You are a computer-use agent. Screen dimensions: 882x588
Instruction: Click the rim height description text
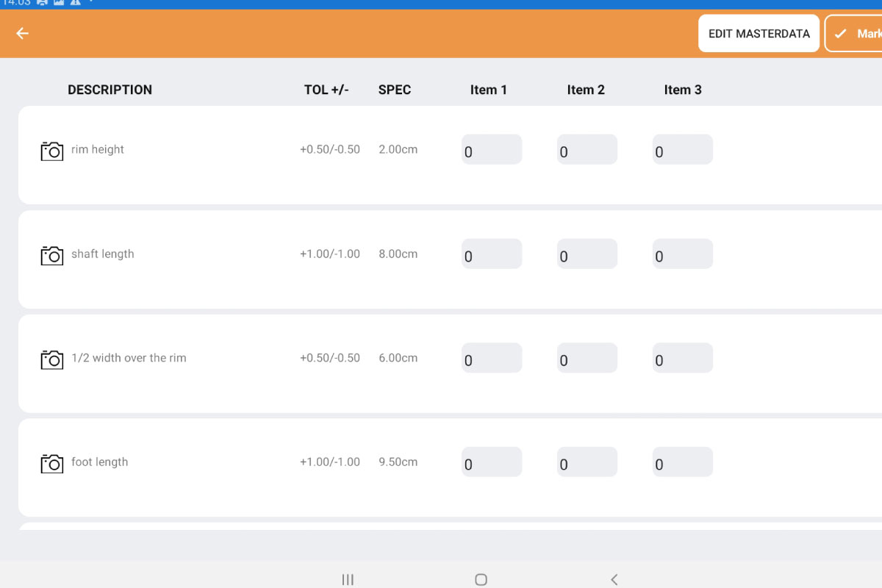click(x=98, y=149)
